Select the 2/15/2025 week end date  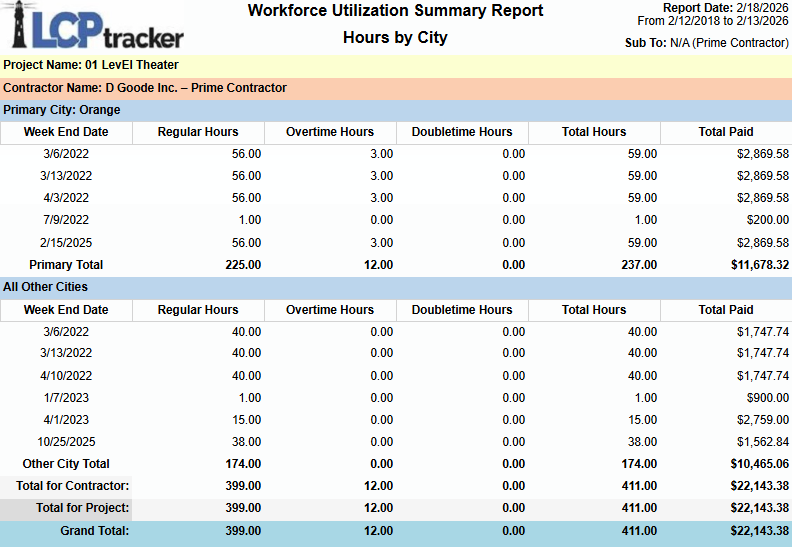tap(66, 243)
